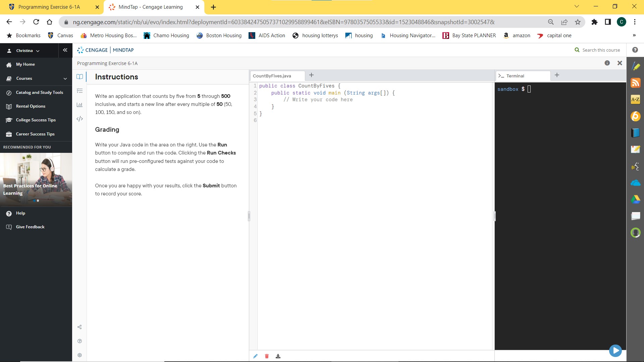Viewport: 644px width, 362px height.
Task: Click the share icon at bottom of sidebar
Action: click(79, 327)
